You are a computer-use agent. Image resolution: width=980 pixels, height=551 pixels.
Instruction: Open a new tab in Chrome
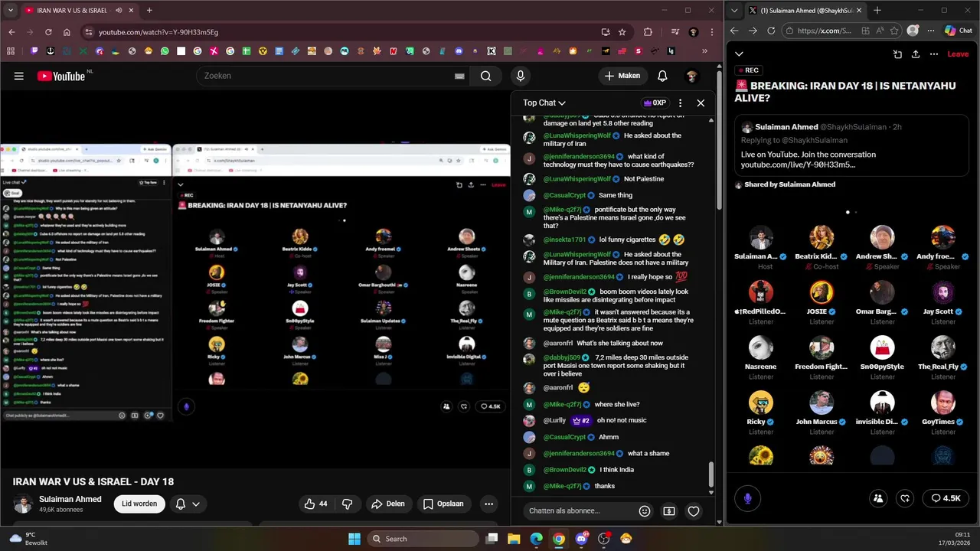(x=149, y=11)
